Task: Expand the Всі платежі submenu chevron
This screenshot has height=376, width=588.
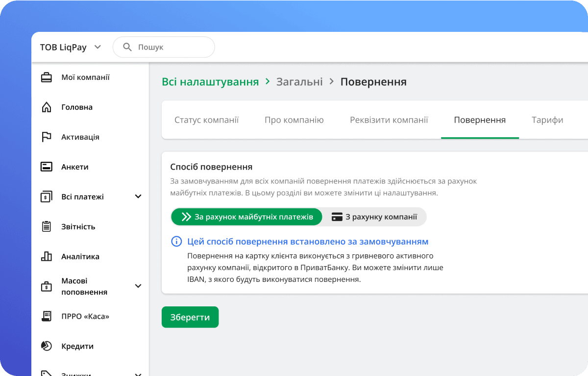Action: [x=138, y=197]
